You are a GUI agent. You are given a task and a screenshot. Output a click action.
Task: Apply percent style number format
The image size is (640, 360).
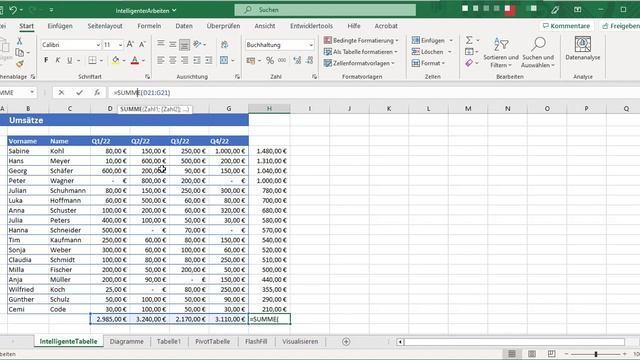tap(270, 60)
